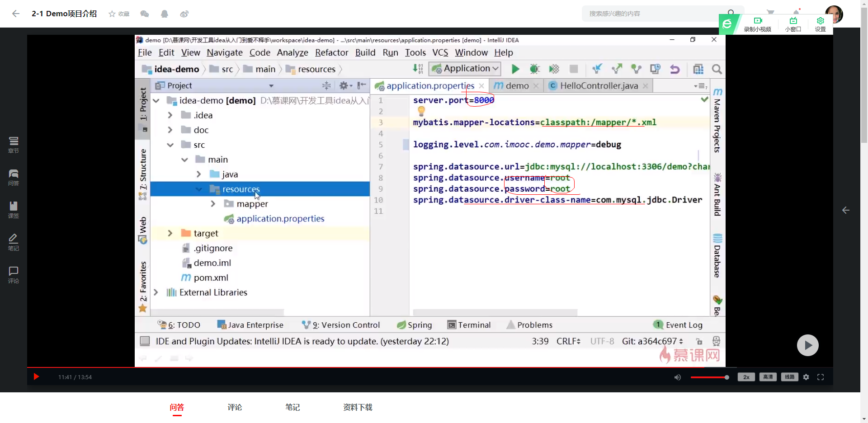Open the 课签 bookmark sidebar icon
The width and height of the screenshot is (868, 423).
point(14,210)
